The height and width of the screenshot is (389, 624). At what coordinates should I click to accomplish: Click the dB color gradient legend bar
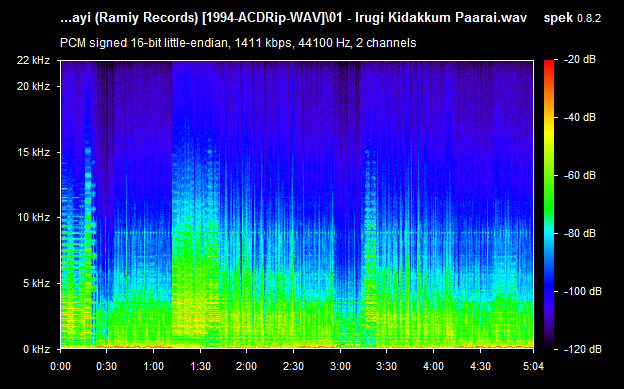tap(549, 205)
